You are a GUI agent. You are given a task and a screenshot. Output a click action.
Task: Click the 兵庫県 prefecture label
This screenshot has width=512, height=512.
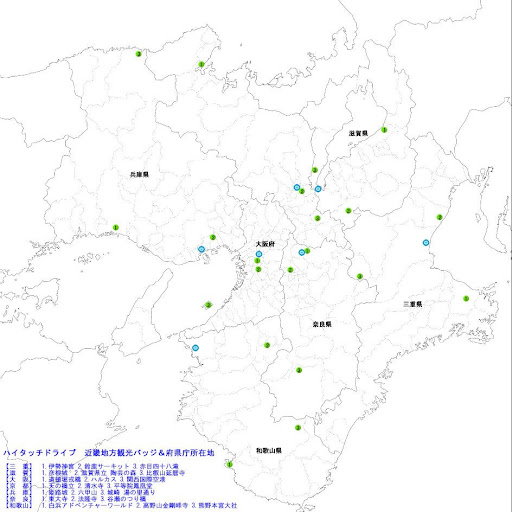(x=139, y=174)
